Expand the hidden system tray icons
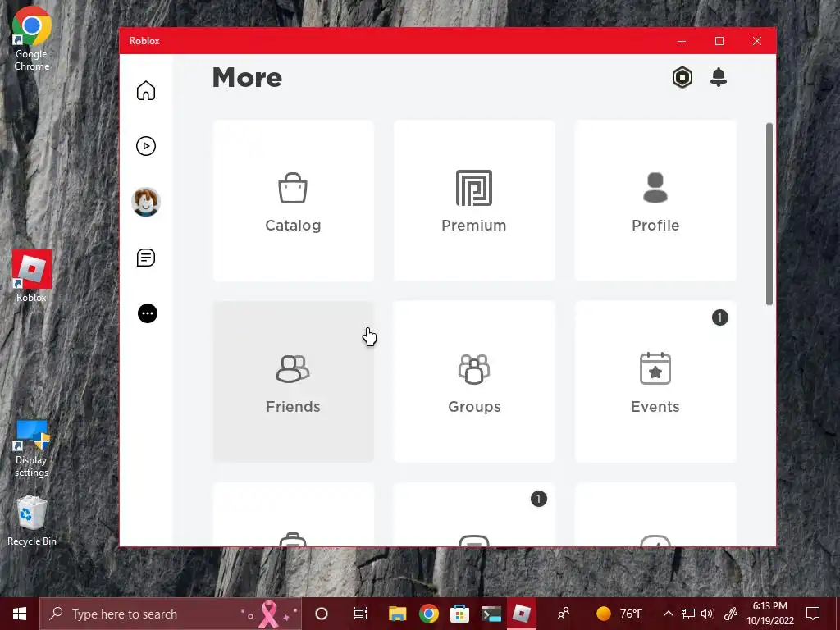This screenshot has width=840, height=630. [x=668, y=614]
